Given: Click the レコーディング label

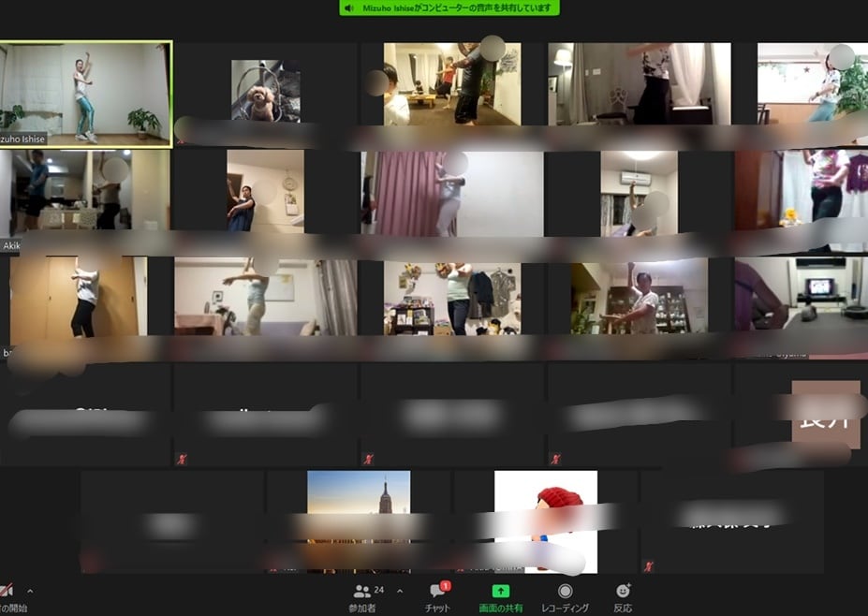Looking at the screenshot, I should pos(566,608).
